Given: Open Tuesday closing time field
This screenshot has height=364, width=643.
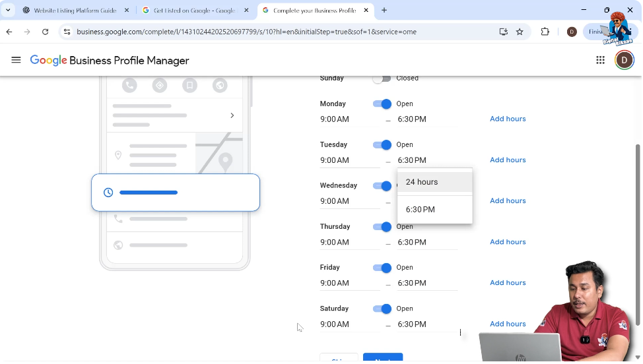Looking at the screenshot, I should click(427, 160).
